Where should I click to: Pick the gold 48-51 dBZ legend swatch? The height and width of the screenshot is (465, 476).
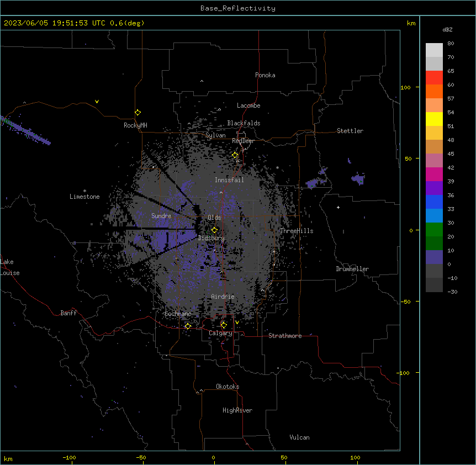[x=434, y=133]
